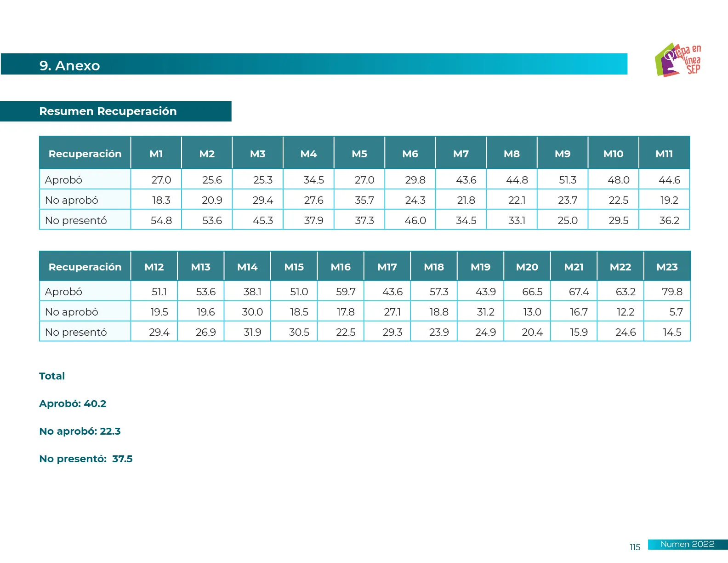Select the M23 Aprobó value 79.8
This screenshot has height=563, width=728.
[672, 292]
